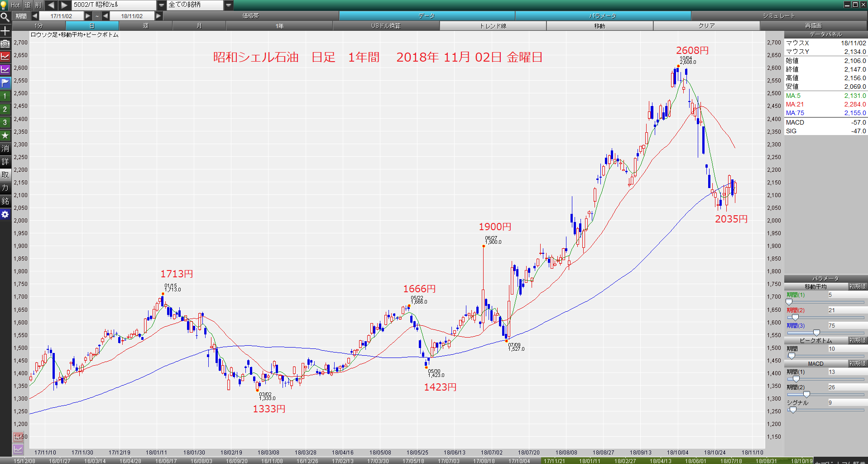The image size is (868, 464).
Task: Select the 月 monthly timeframe tab
Action: tap(199, 26)
